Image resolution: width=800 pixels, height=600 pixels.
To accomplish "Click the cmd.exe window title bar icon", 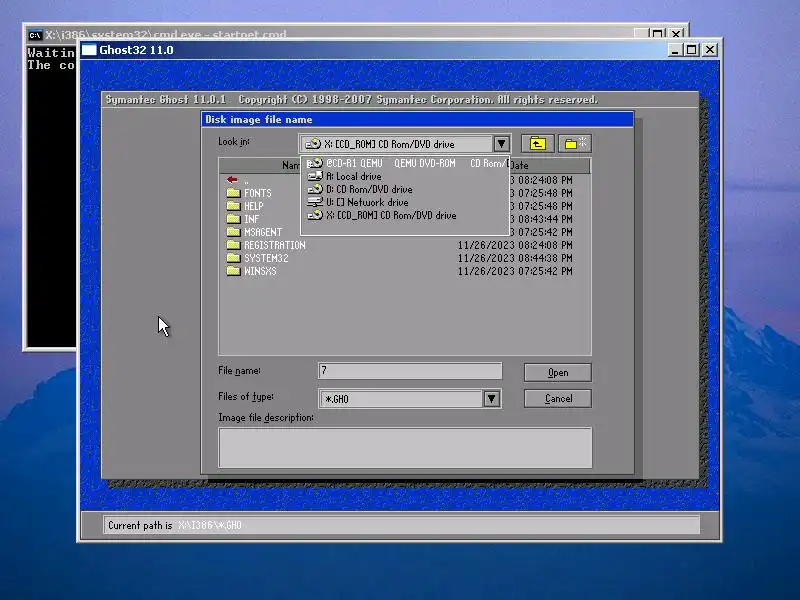I will click(35, 35).
